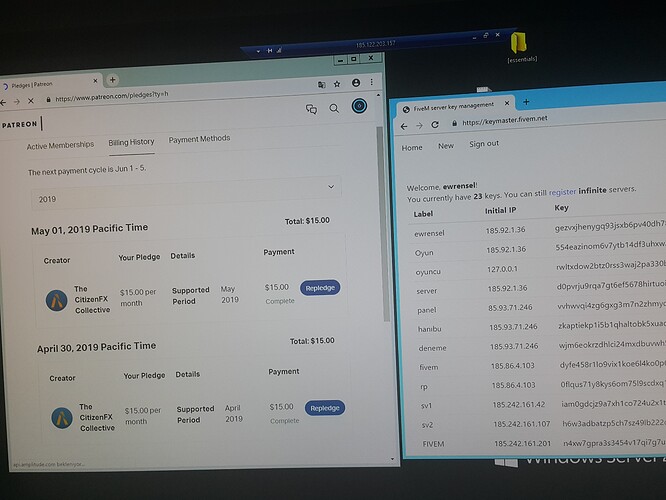Click Repledge for May 2019 payment
Viewport: 666px width, 500px height.
(x=320, y=288)
